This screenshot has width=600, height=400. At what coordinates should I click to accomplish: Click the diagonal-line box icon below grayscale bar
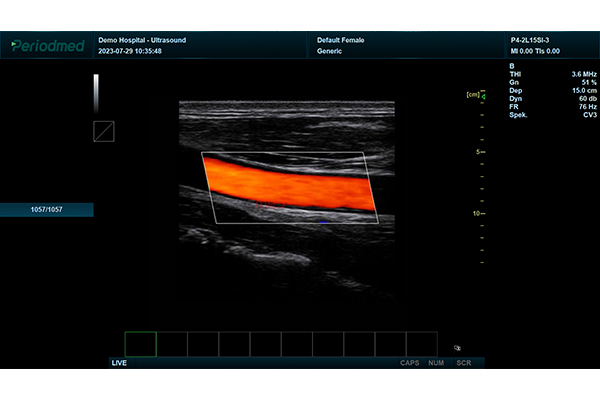tap(104, 131)
